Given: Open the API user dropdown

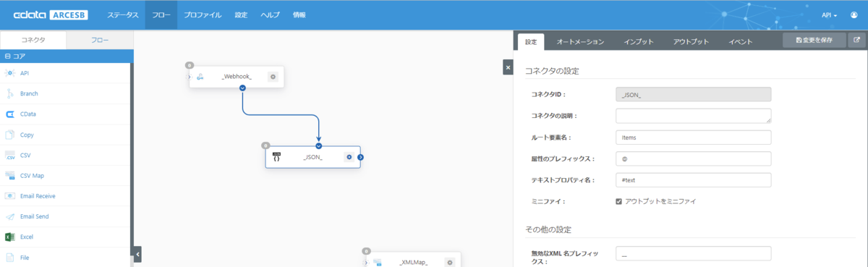Looking at the screenshot, I should tap(830, 15).
